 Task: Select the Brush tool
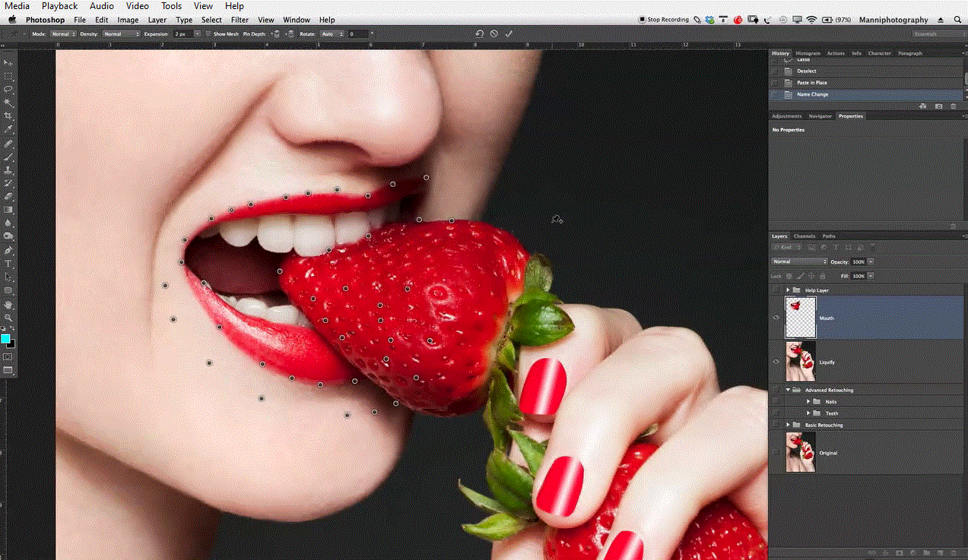[8, 157]
